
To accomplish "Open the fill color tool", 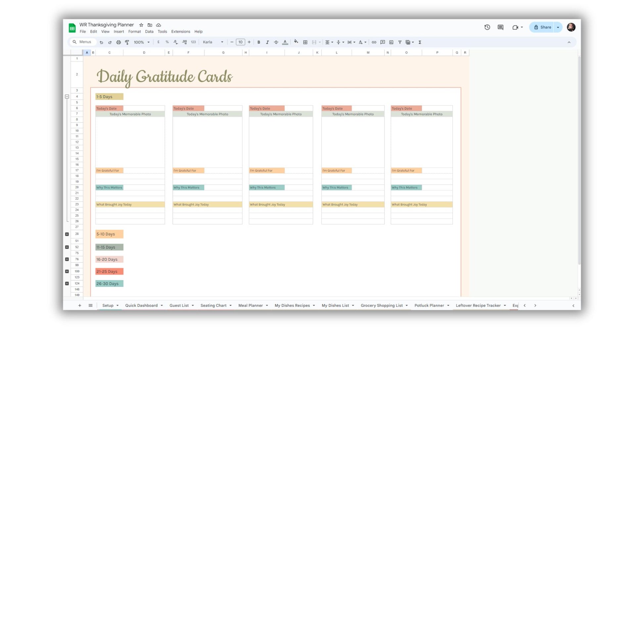I will (296, 42).
